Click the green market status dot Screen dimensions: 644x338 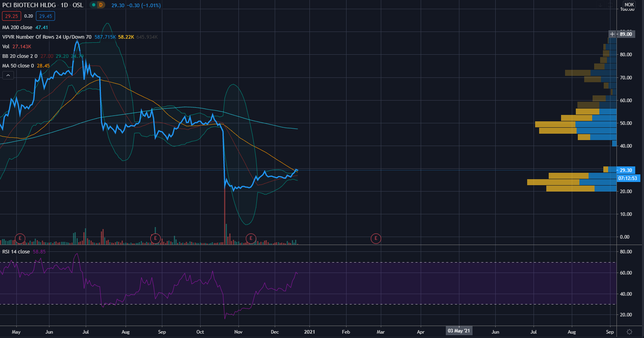94,5
